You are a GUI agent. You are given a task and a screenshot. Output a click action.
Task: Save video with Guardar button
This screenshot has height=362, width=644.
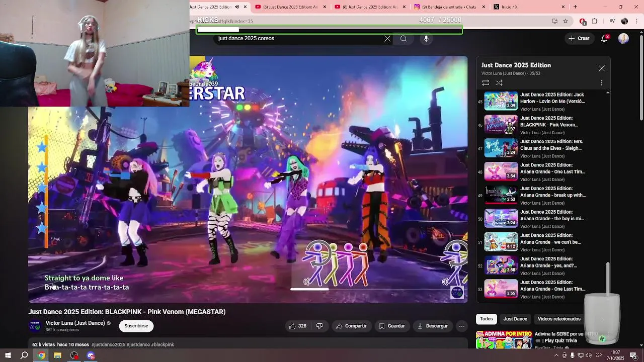pos(392,326)
